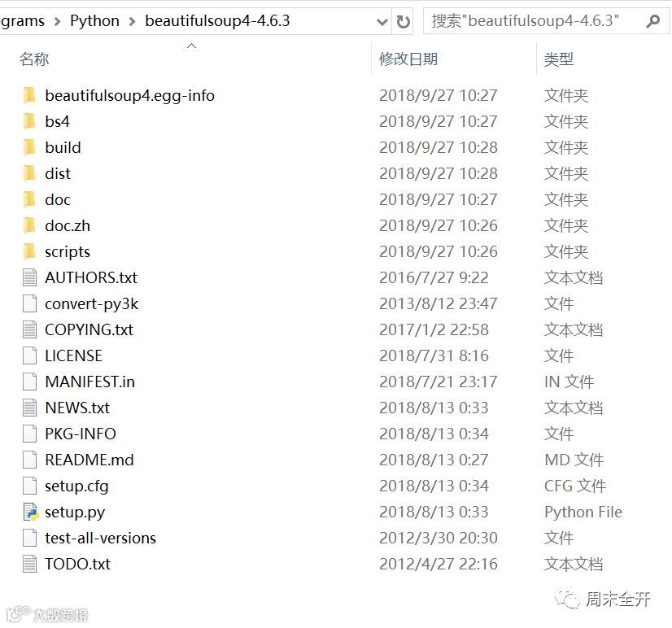Click the date 2012/3/30 20:30
Viewport: 672px width, 628px height.
pos(438,538)
